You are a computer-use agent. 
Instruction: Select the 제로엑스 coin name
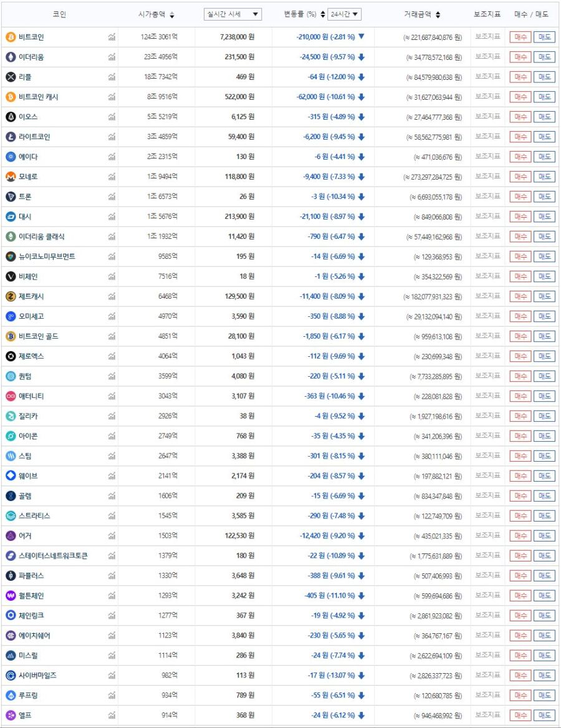pos(31,356)
